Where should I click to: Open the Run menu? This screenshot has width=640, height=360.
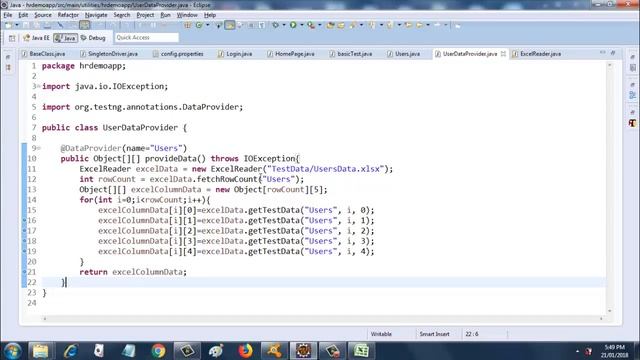(165, 15)
